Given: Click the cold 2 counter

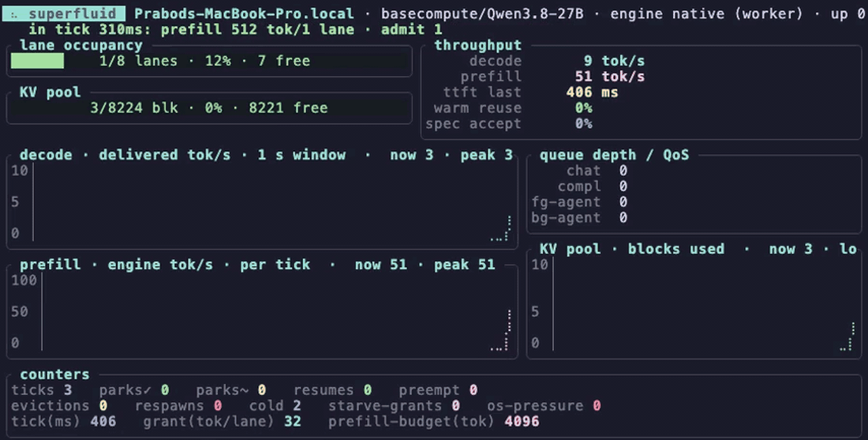Looking at the screenshot, I should coord(275,406).
